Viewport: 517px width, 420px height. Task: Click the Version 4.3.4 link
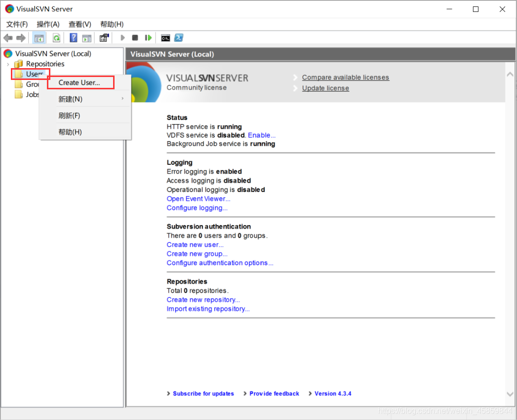[x=333, y=393]
